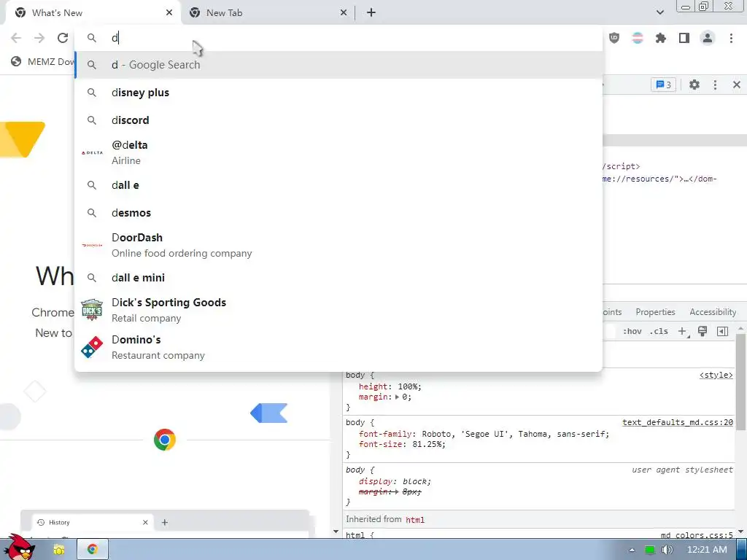This screenshot has width=747, height=560.
Task: Open DevTools settings gear
Action: pos(694,85)
